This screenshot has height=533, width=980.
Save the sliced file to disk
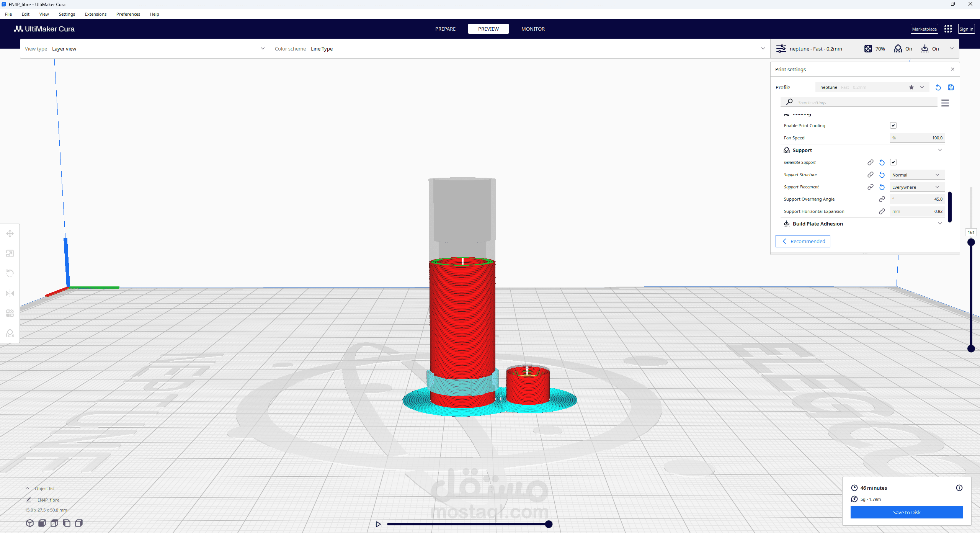906,512
